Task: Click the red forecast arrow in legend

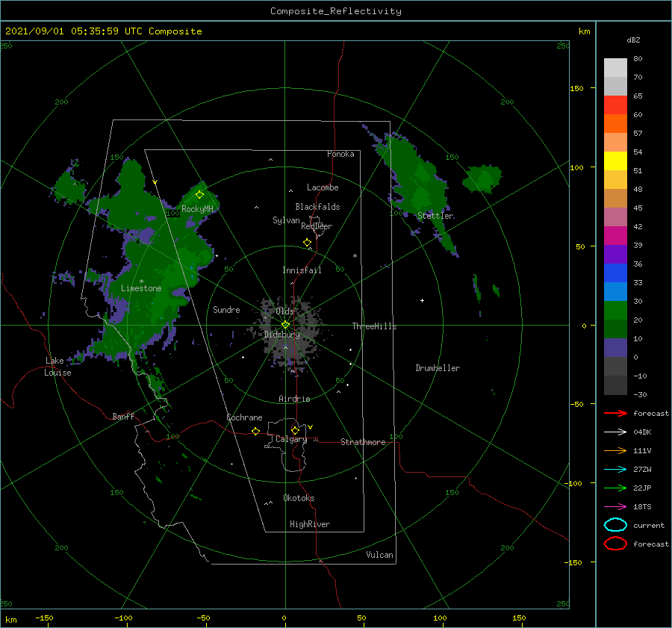Action: [615, 413]
